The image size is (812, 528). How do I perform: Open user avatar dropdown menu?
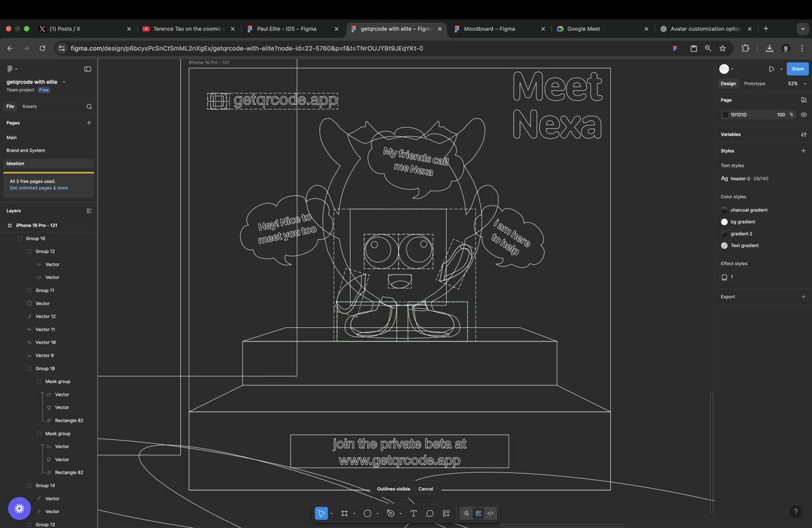pos(727,69)
